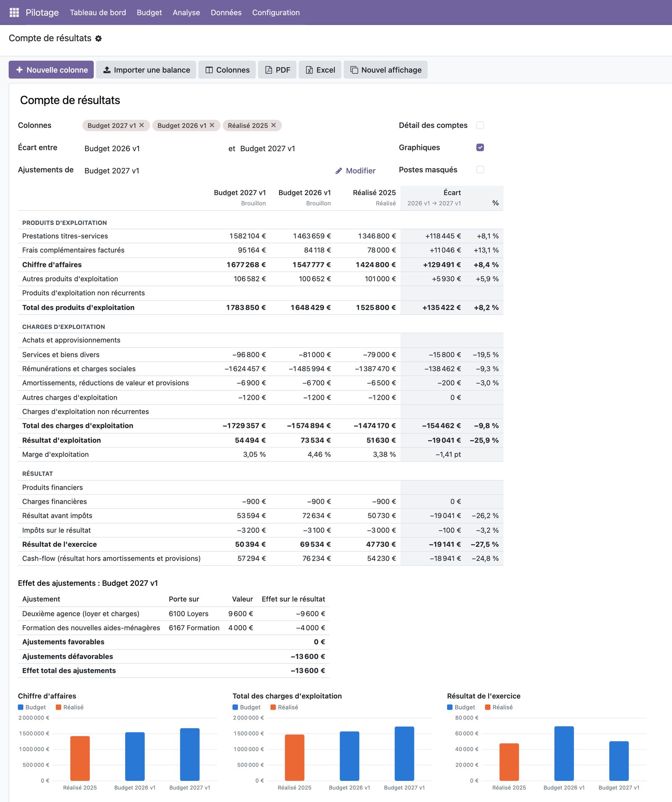Export the report as PDF
The image size is (672, 802).
point(277,70)
